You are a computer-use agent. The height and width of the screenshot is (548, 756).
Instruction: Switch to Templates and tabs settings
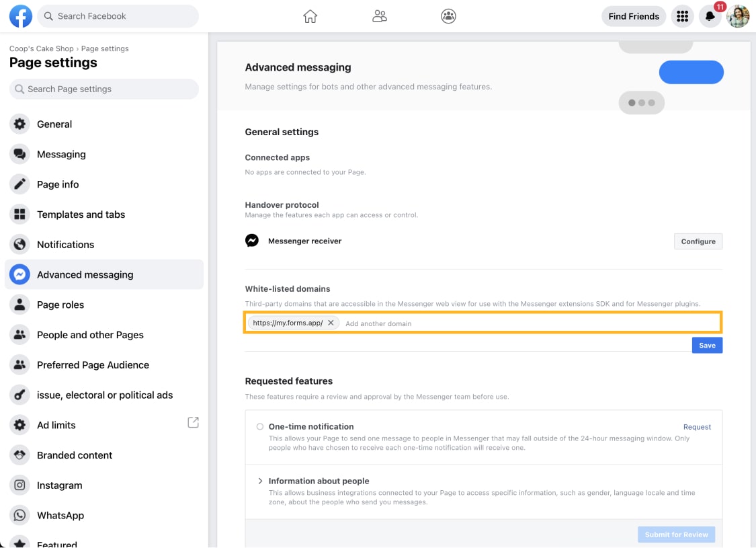[x=19, y=214]
